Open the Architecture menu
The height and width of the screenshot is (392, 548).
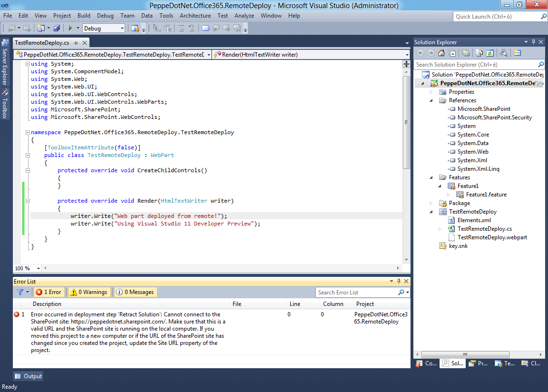click(x=196, y=16)
